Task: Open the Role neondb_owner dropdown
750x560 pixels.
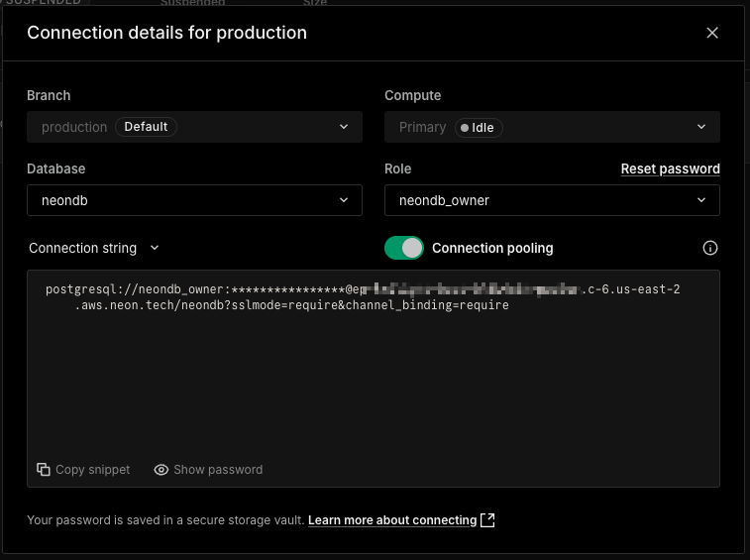Action: click(552, 200)
